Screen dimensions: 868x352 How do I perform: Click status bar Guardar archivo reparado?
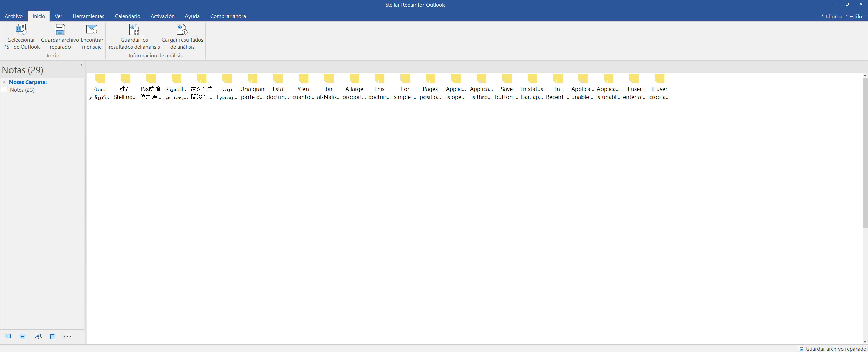pos(832,349)
